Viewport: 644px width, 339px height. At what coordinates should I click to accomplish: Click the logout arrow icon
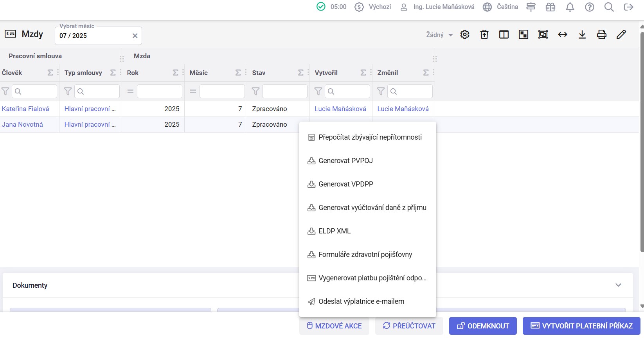(x=629, y=7)
